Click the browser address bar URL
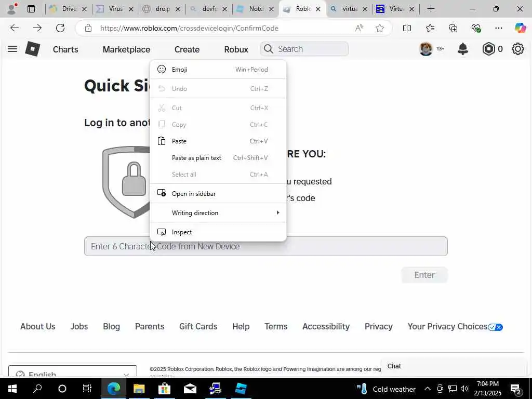 coord(189,28)
